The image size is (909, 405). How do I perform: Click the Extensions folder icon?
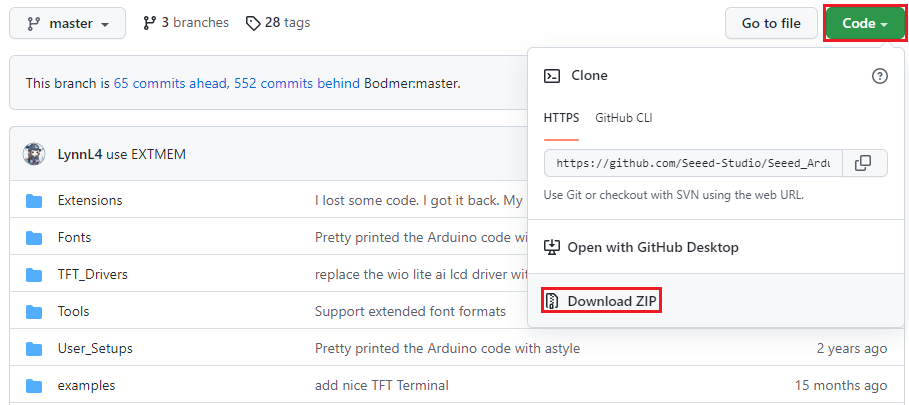tap(34, 200)
